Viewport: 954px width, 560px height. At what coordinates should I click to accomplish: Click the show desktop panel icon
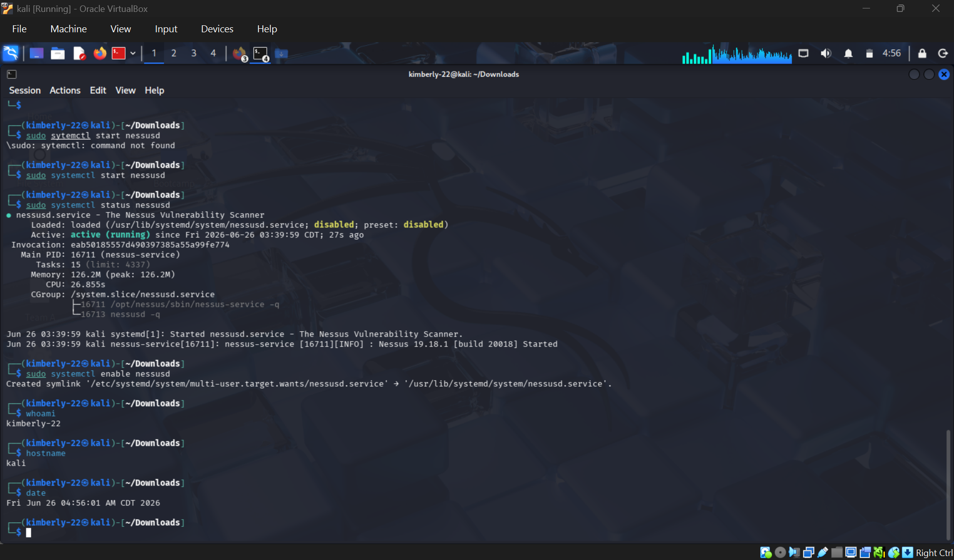[36, 53]
